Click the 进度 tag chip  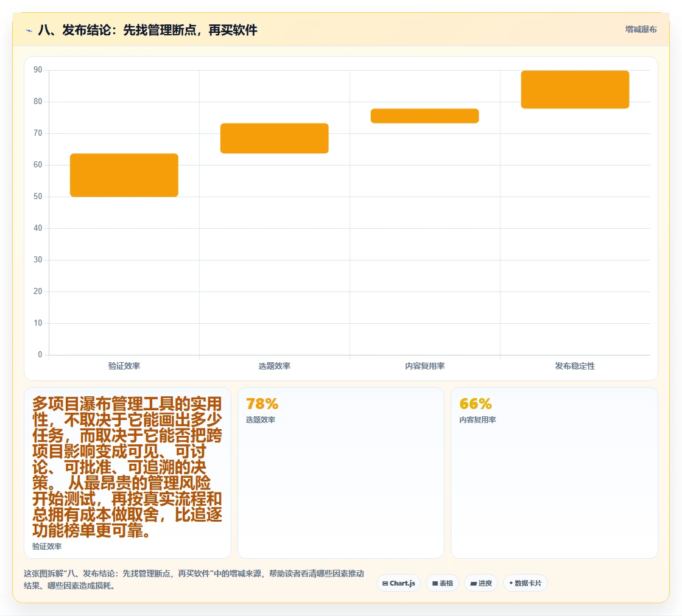pyautogui.click(x=481, y=583)
